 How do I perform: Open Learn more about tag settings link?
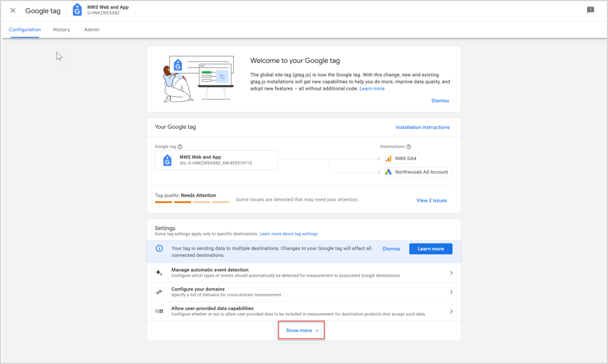pos(289,234)
